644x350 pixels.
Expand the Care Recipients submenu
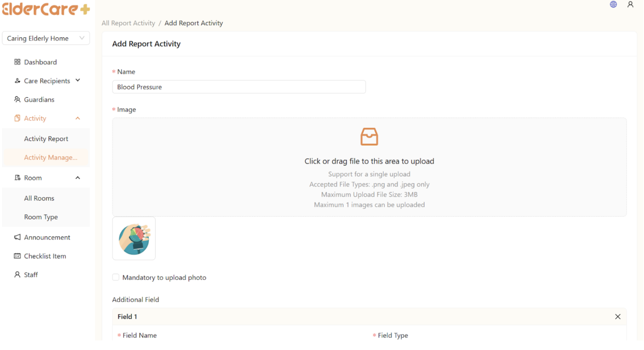point(78,80)
